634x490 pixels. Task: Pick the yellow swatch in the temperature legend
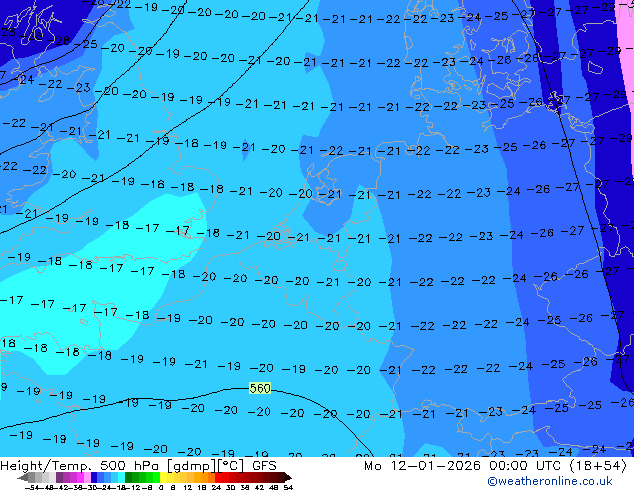pos(163,477)
